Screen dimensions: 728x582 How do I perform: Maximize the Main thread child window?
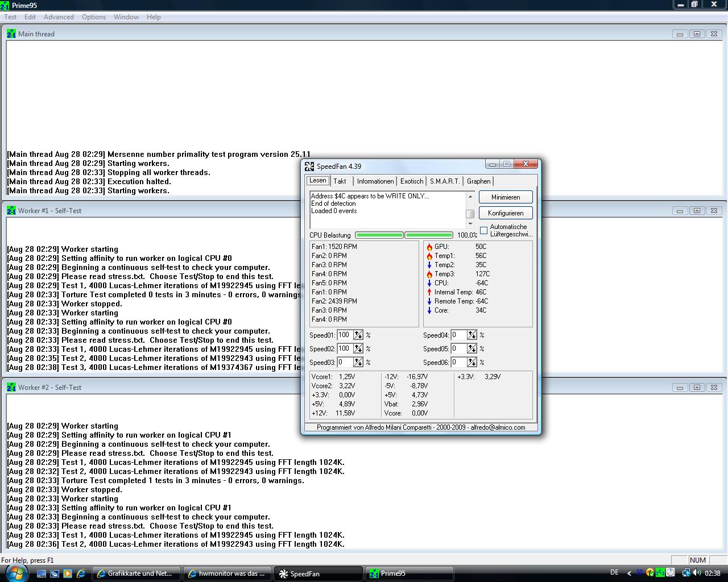[x=697, y=34]
